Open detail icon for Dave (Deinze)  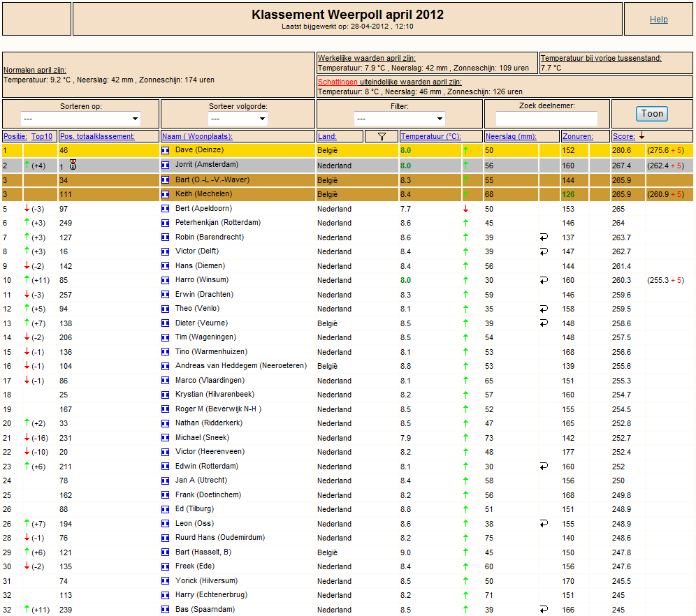[x=165, y=150]
